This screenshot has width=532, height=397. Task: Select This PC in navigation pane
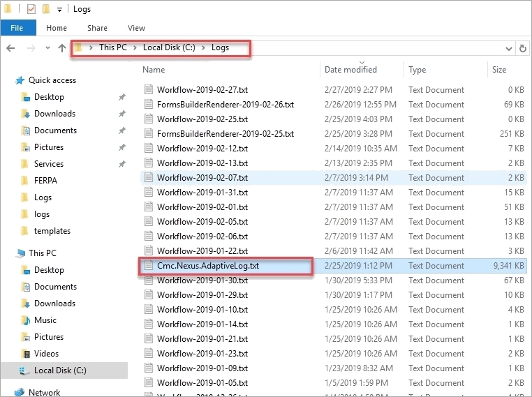(43, 253)
